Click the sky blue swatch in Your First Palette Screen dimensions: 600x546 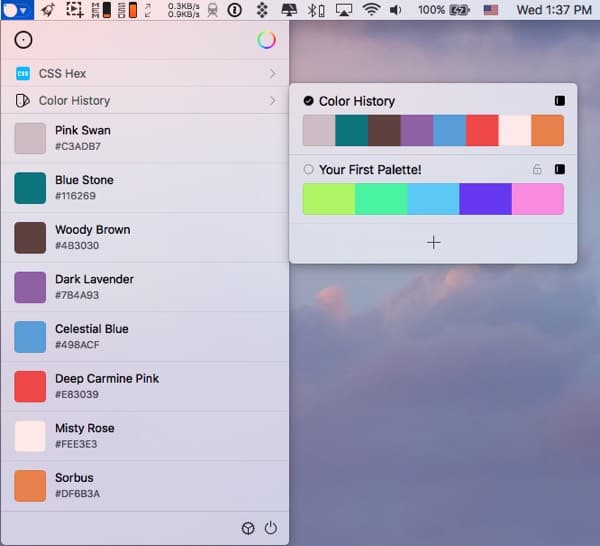pyautogui.click(x=433, y=199)
